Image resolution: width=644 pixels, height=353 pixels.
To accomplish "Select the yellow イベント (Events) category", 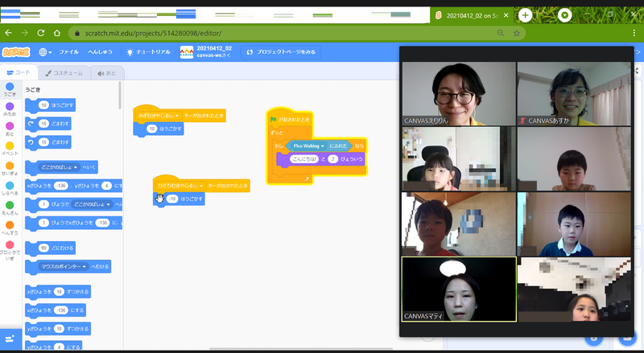I will click(10, 146).
